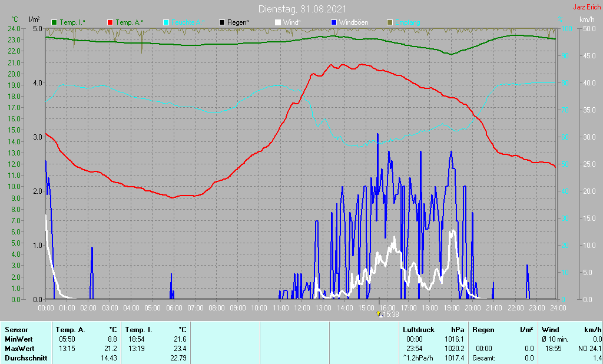The image size is (603, 364).
Task: Click the wind maximum 'NO 24.1'
Action: tap(590, 349)
